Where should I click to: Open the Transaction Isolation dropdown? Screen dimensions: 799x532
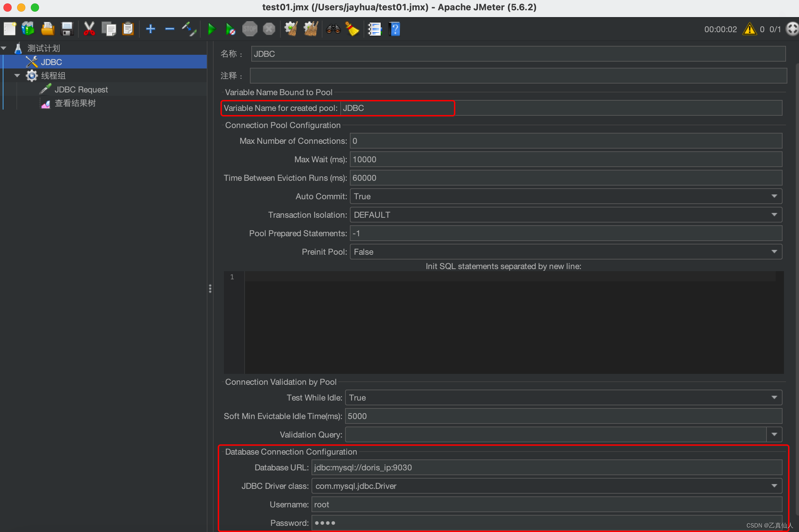(x=566, y=215)
